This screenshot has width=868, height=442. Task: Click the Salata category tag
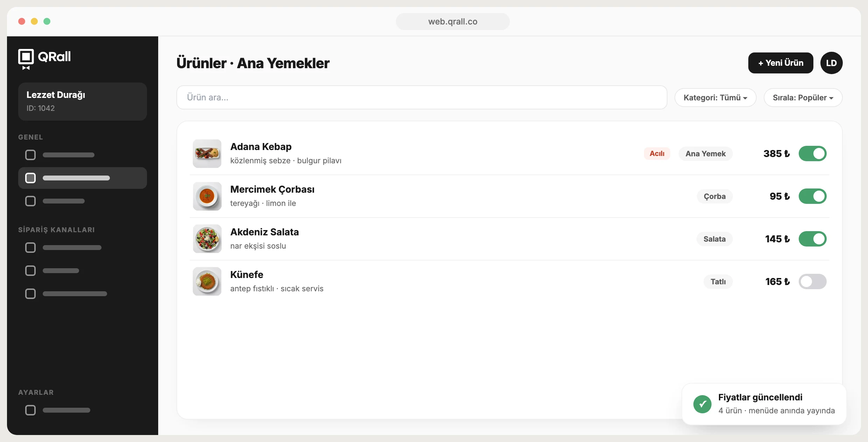tap(714, 239)
